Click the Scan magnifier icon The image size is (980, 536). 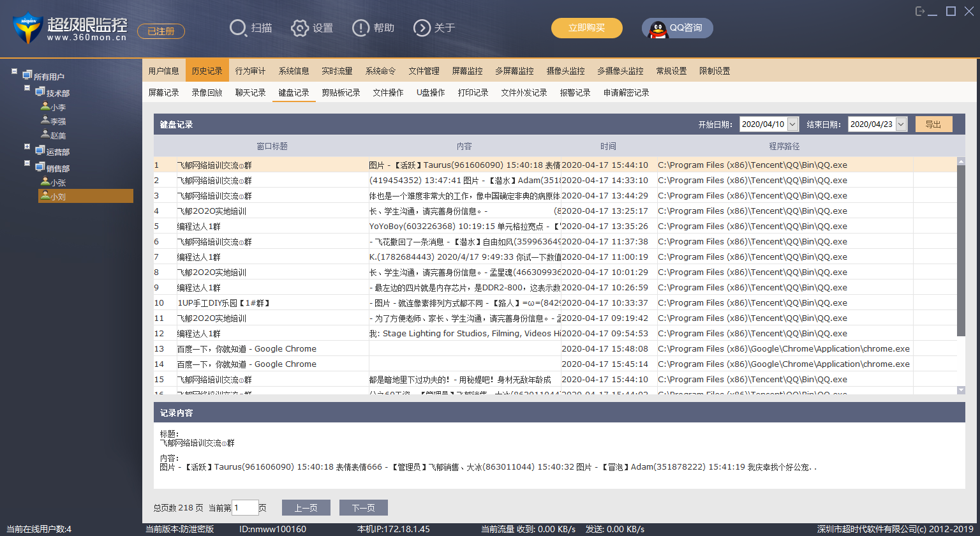pyautogui.click(x=238, y=28)
